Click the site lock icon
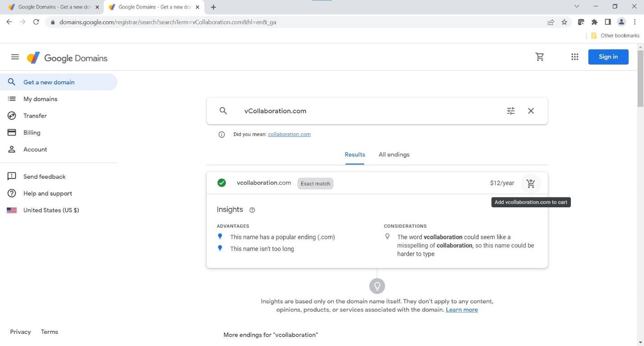Viewport: 644px width, 346px height. pyautogui.click(x=53, y=22)
